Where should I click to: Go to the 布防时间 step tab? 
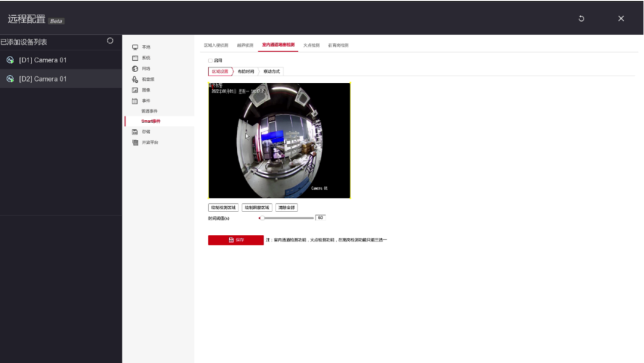pos(245,72)
